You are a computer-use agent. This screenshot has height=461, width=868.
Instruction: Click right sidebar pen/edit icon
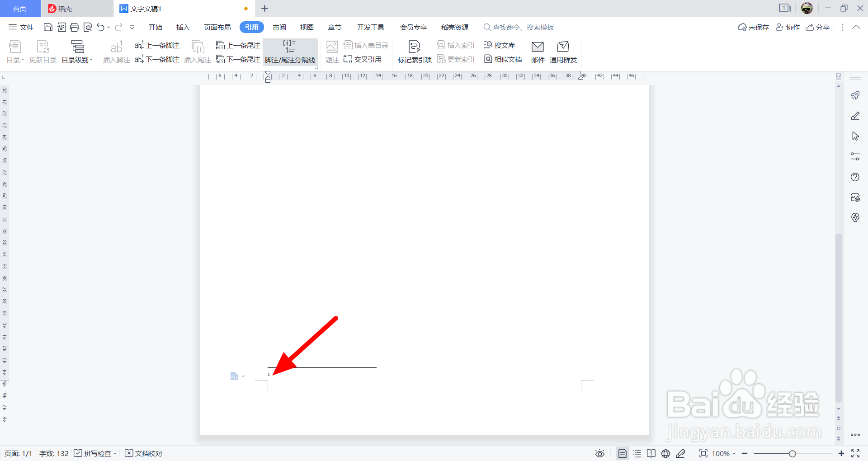click(855, 116)
